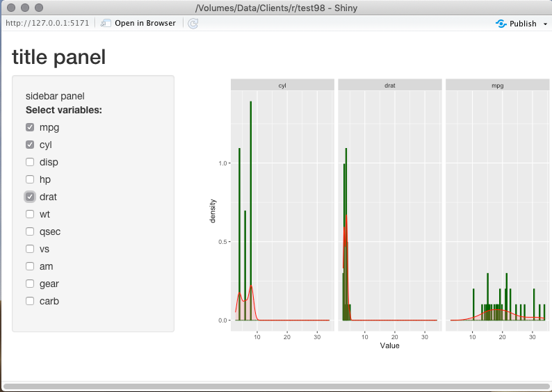This screenshot has height=392, width=552.
Task: Click the cyl facet header
Action: [x=282, y=85]
